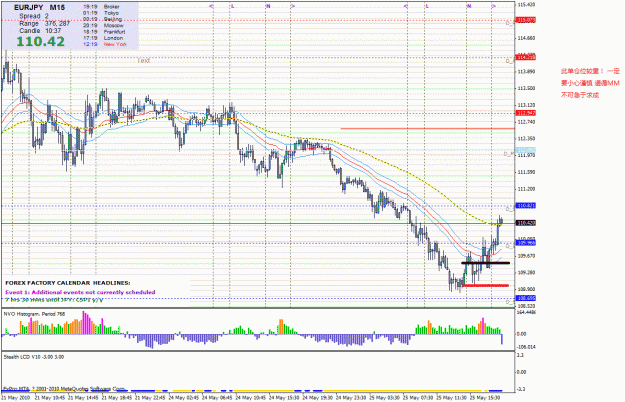This screenshot has width=625, height=402.
Task: Click the 24 May 06:45 time axis label
Action: click(x=217, y=398)
